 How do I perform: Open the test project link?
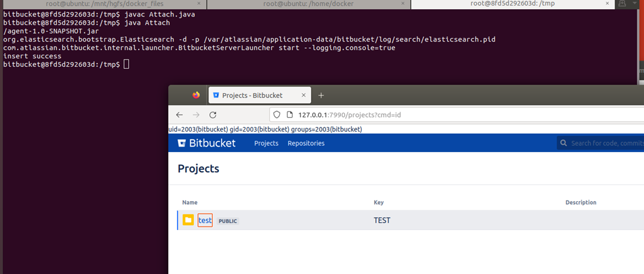tap(205, 220)
